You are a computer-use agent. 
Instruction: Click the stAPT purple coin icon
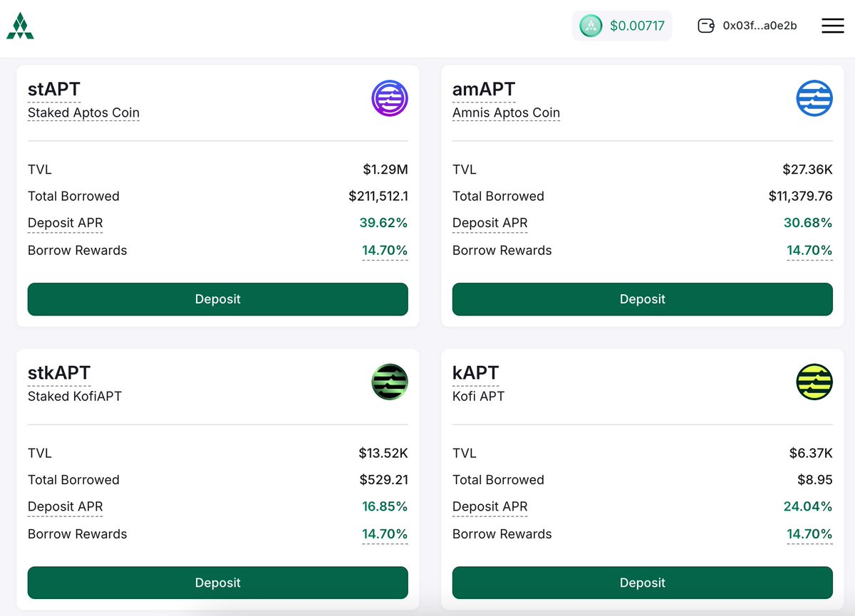390,98
